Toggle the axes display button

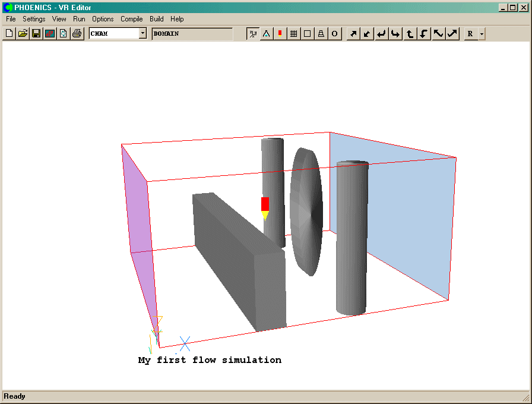[253, 34]
